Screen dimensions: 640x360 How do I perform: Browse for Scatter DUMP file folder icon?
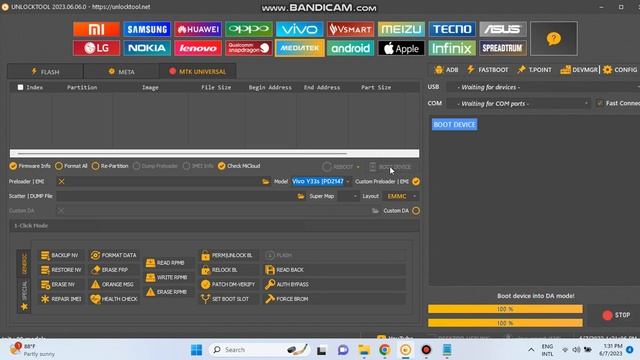pyautogui.click(x=301, y=196)
